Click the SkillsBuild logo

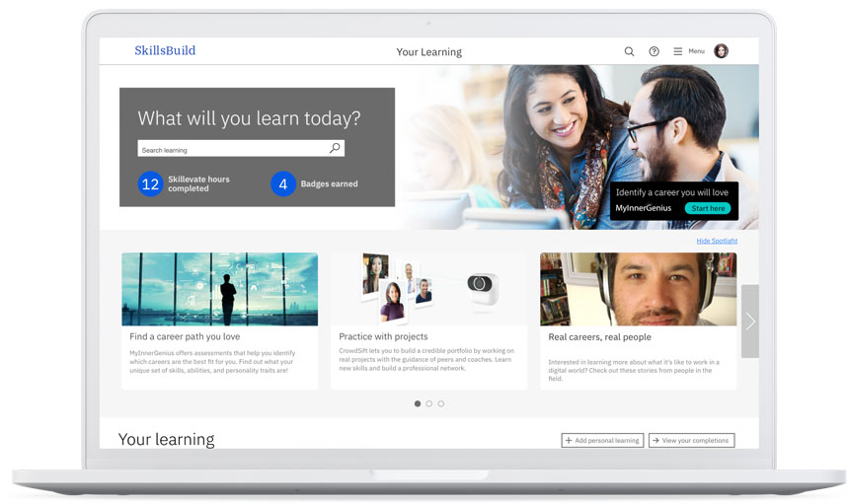[x=165, y=50]
